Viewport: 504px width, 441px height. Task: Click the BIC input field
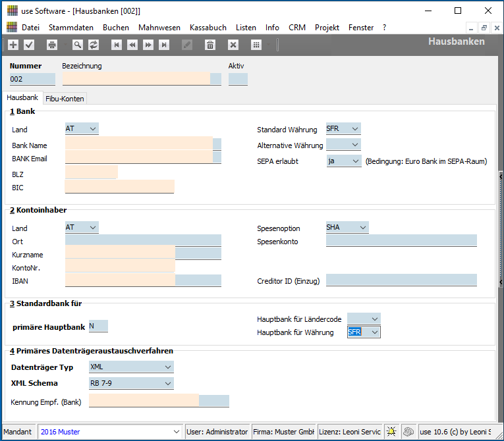point(119,187)
